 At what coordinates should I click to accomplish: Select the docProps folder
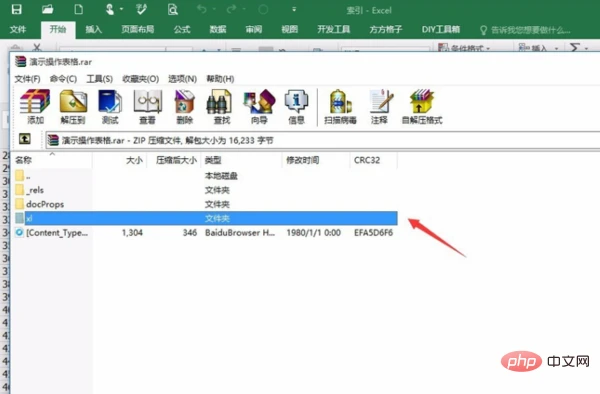point(205,204)
